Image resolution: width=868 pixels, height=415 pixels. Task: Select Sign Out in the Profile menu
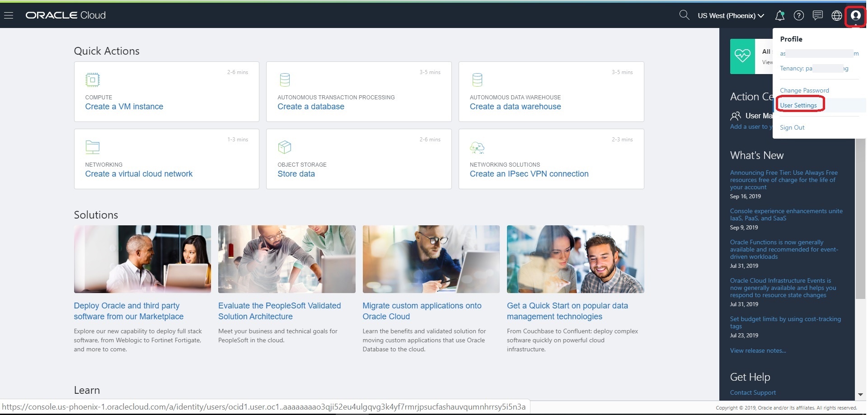[792, 127]
